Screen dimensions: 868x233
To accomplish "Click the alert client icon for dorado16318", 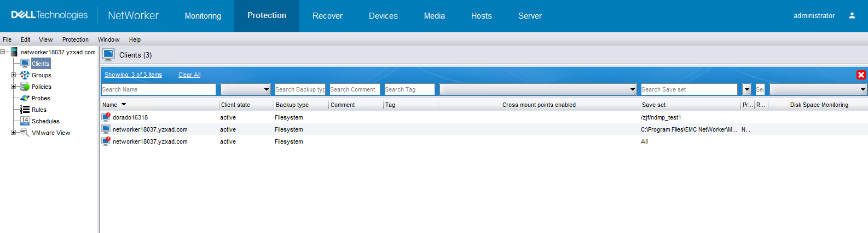I will click(106, 117).
